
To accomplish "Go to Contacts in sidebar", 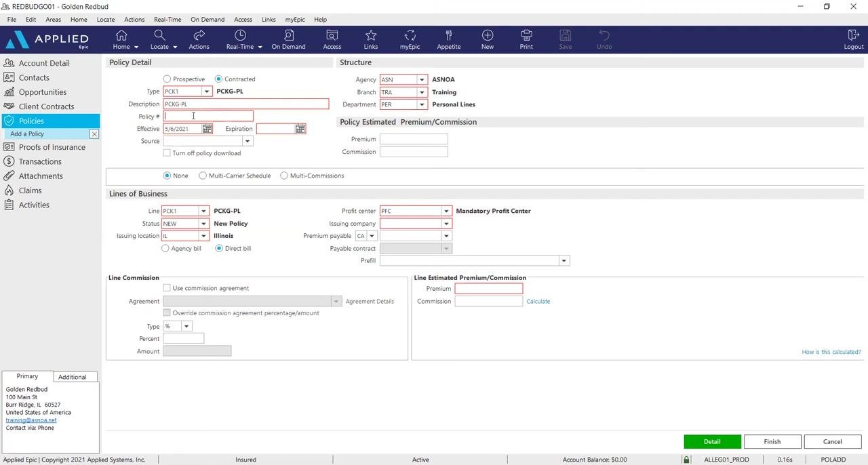I will pyautogui.click(x=34, y=77).
